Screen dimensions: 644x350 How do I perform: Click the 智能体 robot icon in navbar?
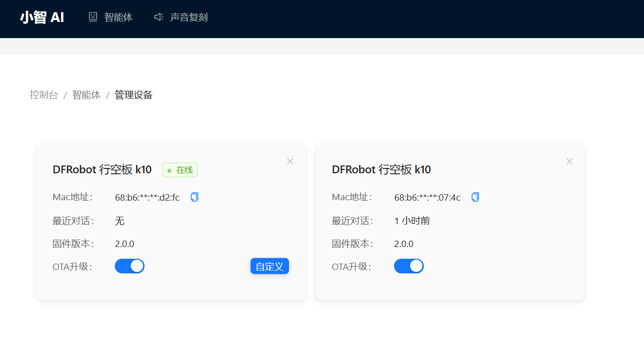[93, 17]
